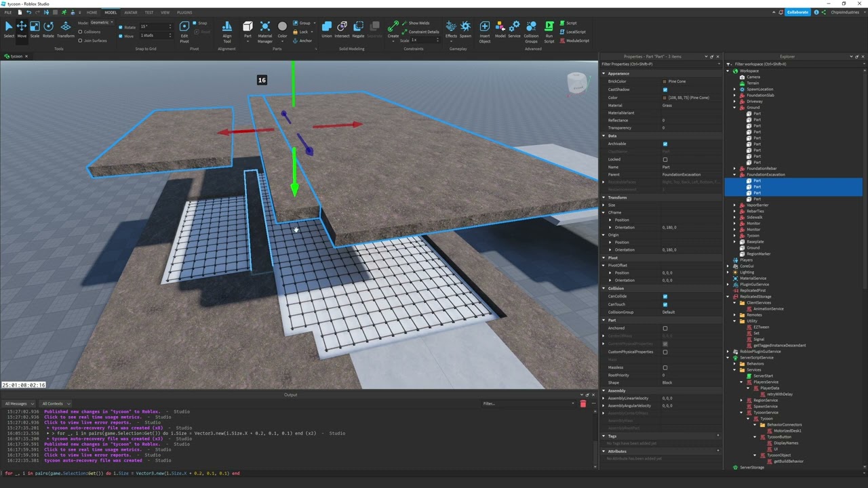Check the Locked property checkbox
The width and height of the screenshot is (868, 488).
point(665,159)
